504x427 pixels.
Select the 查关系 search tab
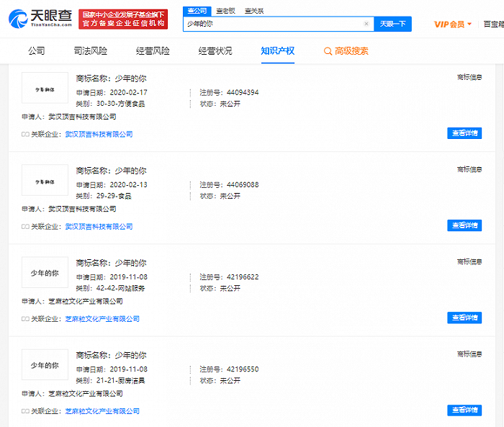coord(254,11)
